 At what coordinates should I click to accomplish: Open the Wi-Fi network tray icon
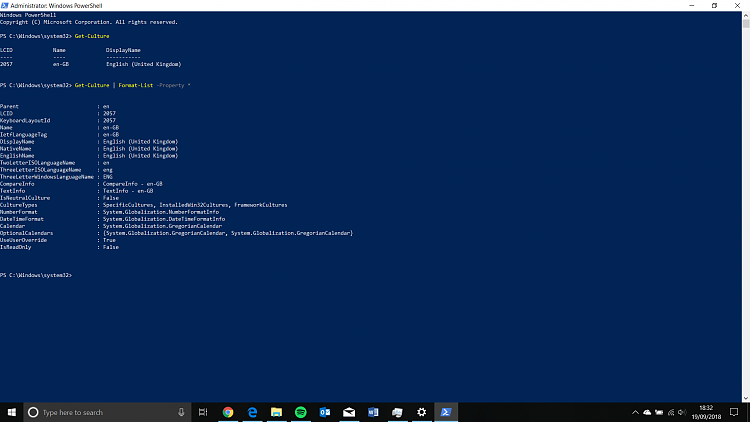(x=671, y=412)
